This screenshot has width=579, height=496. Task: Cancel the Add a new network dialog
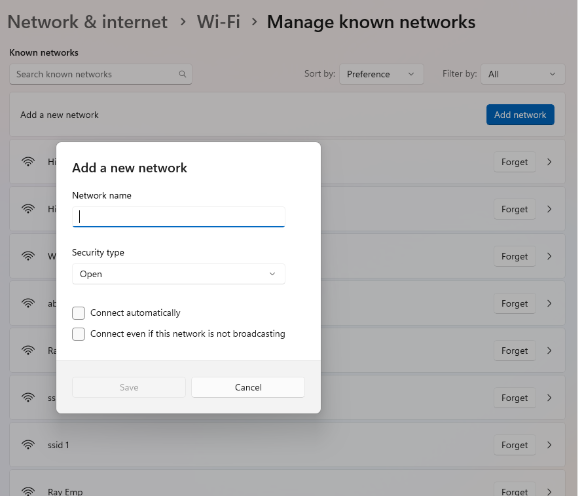pyautogui.click(x=248, y=387)
